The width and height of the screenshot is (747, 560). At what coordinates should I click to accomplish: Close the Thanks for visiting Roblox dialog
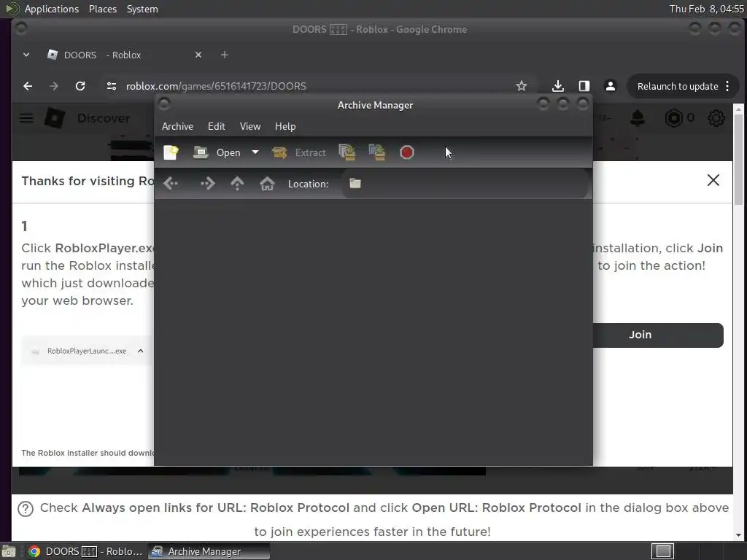coord(713,180)
